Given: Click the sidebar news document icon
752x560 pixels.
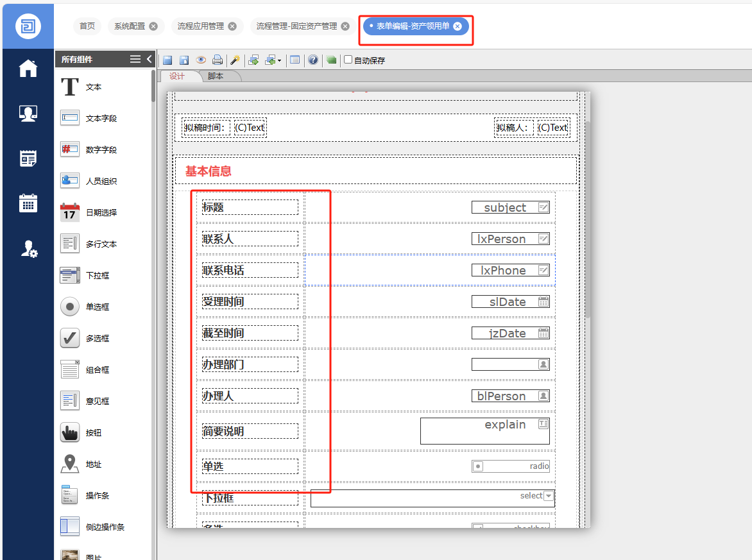Looking at the screenshot, I should (x=28, y=158).
